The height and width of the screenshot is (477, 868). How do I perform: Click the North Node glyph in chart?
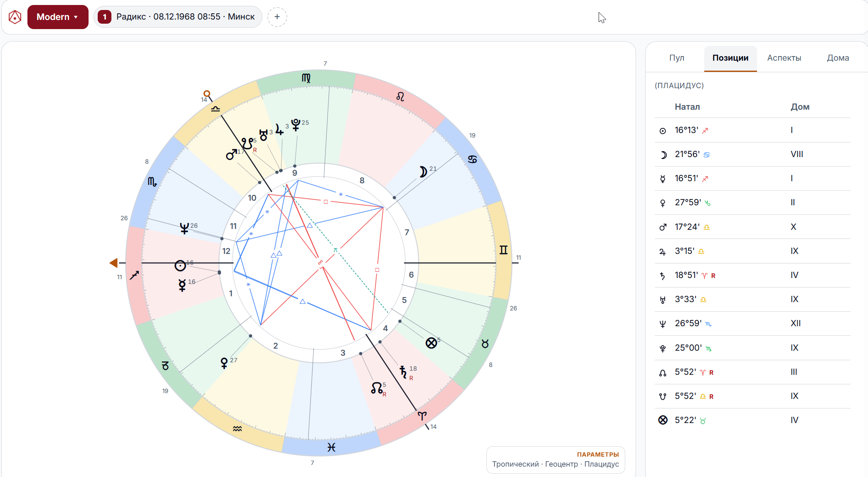(x=377, y=388)
